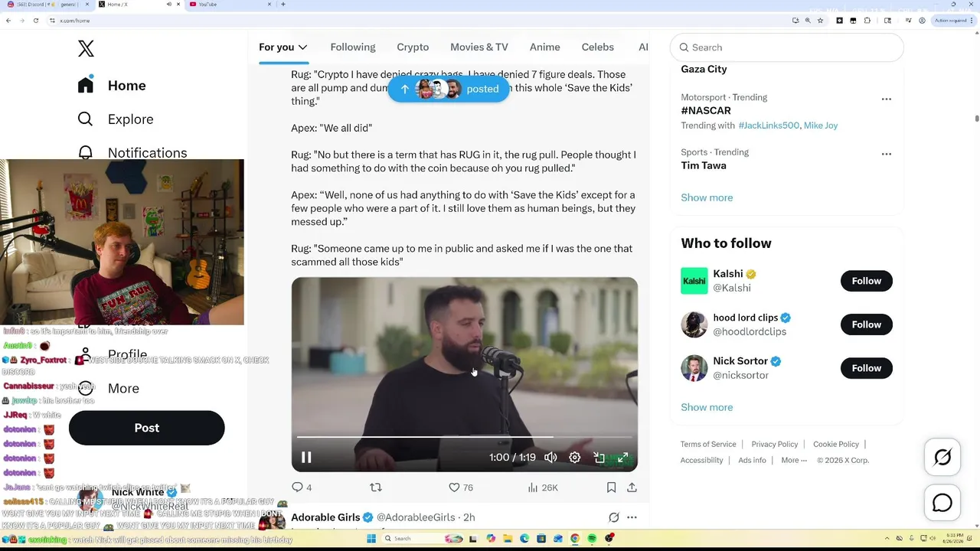Image resolution: width=980 pixels, height=551 pixels.
Task: Open the #JackLinks500 hashtag link
Action: click(768, 126)
